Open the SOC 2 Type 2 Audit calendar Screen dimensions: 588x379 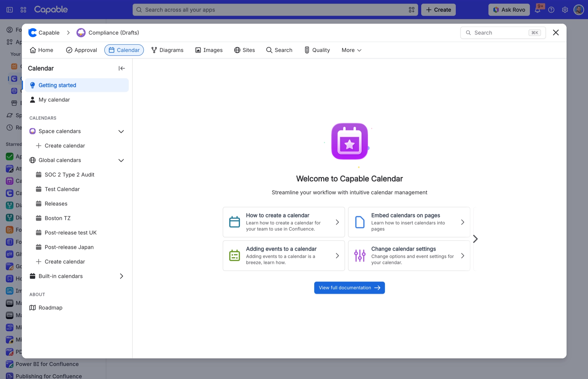77,175
